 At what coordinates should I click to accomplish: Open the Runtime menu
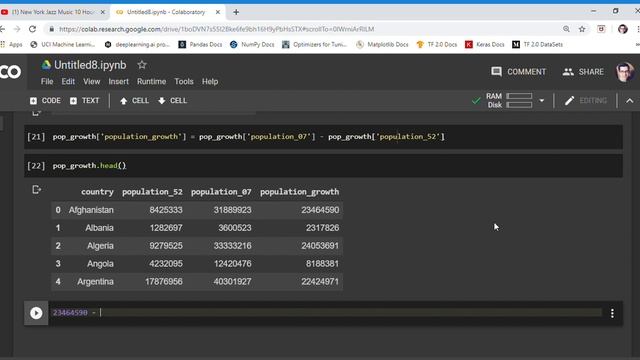click(151, 82)
